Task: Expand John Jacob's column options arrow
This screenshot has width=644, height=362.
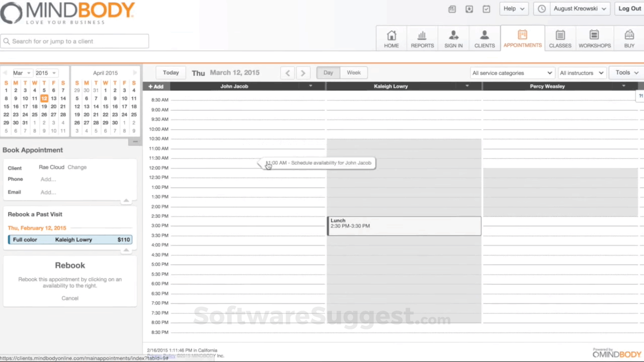Action: [310, 86]
